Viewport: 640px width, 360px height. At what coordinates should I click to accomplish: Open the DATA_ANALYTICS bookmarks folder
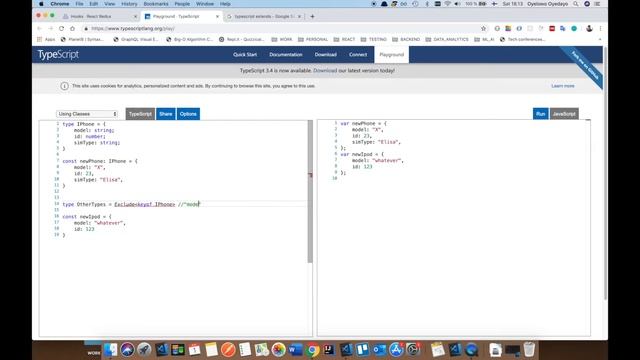coord(447,40)
